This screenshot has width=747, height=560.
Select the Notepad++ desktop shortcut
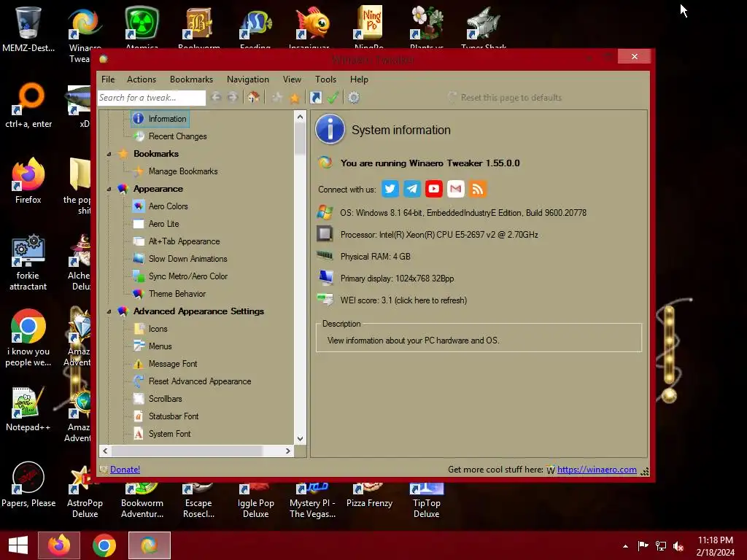[28, 408]
